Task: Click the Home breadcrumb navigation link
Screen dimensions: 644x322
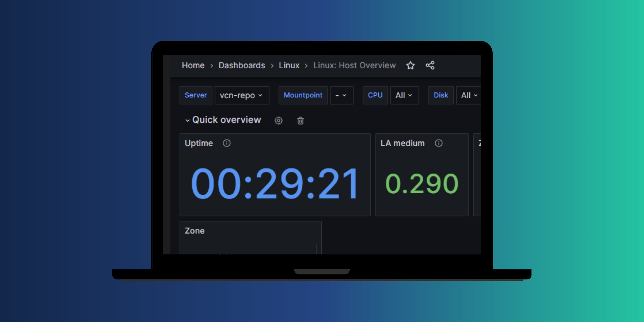Action: pyautogui.click(x=192, y=65)
